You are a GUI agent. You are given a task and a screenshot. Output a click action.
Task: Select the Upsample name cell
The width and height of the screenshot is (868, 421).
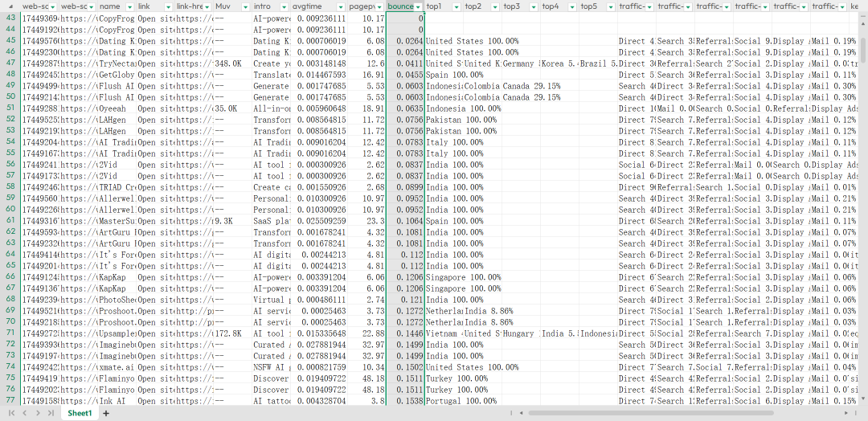[117, 333]
